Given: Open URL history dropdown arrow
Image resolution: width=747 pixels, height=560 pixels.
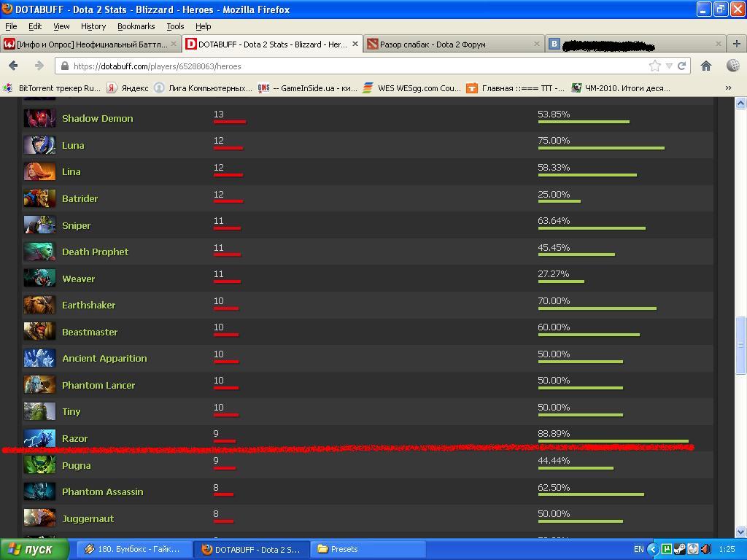Looking at the screenshot, I should pyautogui.click(x=670, y=66).
